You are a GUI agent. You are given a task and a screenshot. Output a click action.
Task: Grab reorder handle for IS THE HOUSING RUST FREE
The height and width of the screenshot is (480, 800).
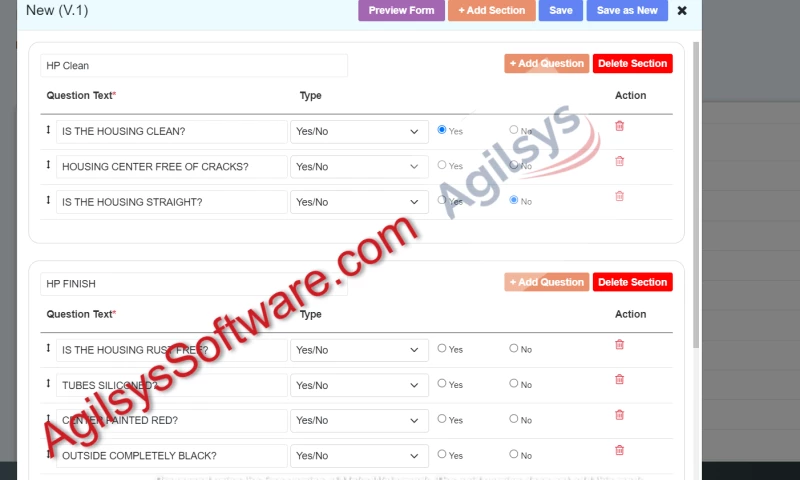point(48,348)
